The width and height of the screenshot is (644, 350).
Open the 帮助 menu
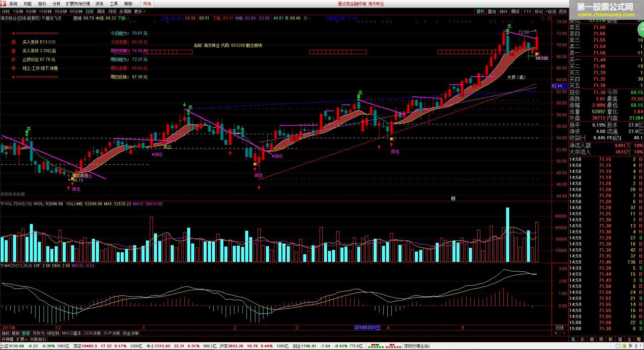128,4
